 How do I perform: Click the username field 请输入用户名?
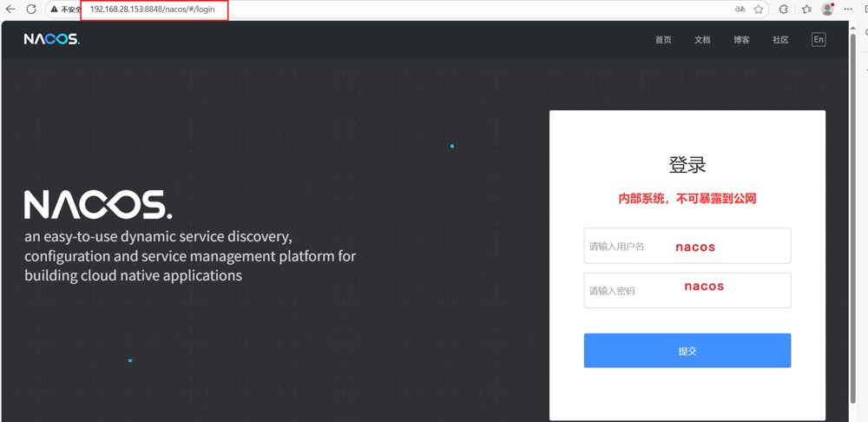click(687, 246)
